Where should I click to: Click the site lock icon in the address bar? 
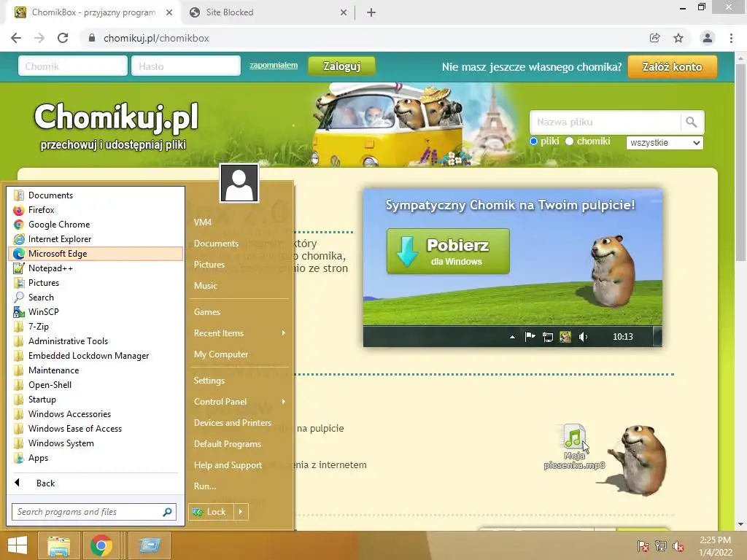pos(92,38)
